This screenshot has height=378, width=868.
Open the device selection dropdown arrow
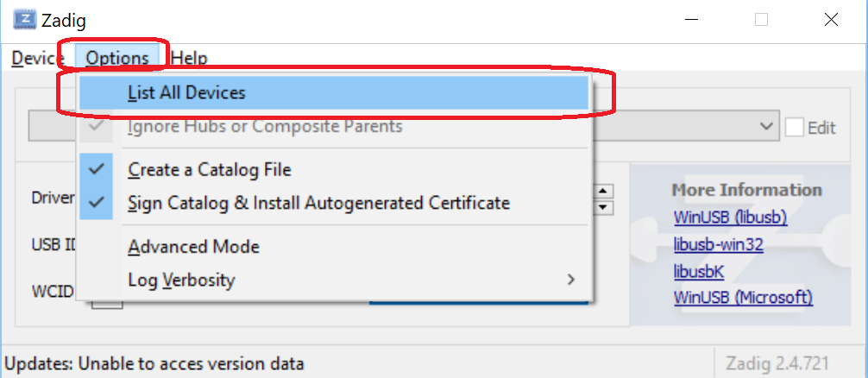tap(767, 126)
